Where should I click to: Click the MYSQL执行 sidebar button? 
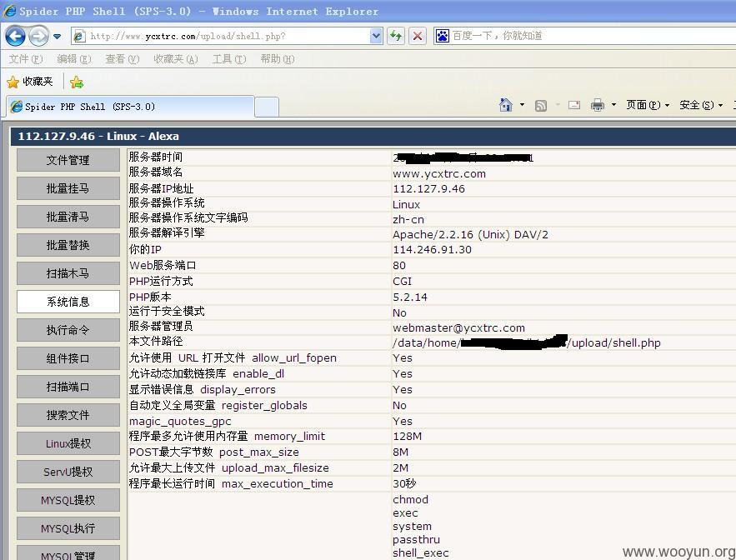point(68,528)
